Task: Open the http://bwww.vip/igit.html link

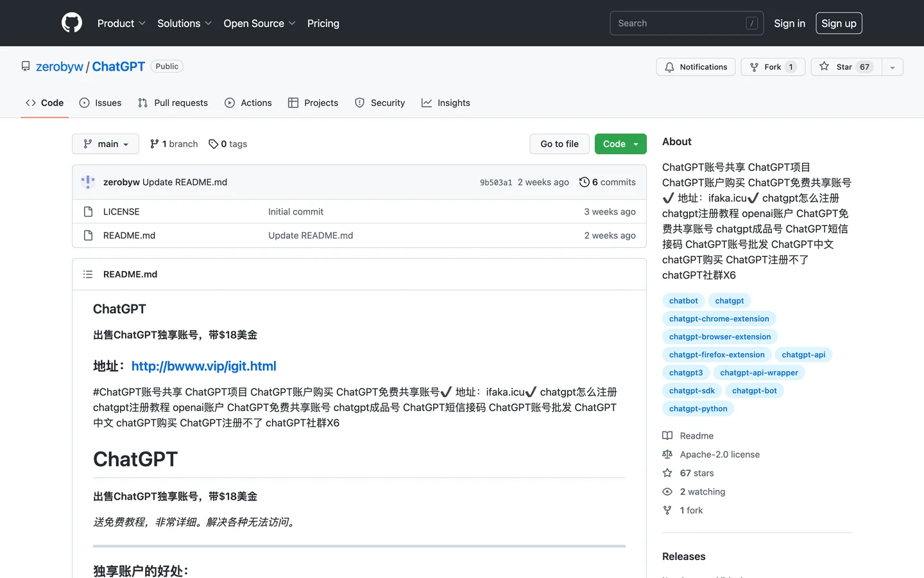Action: coord(204,366)
